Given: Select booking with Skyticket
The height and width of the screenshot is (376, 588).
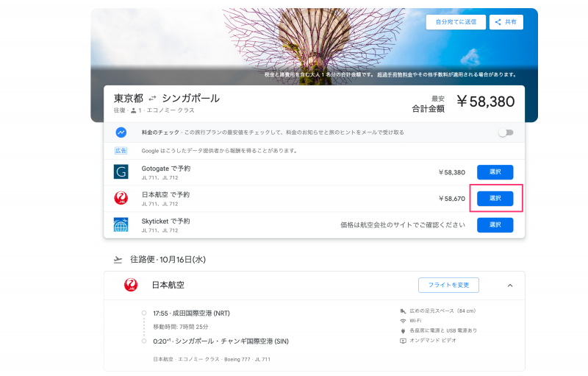Looking at the screenshot, I should point(495,224).
